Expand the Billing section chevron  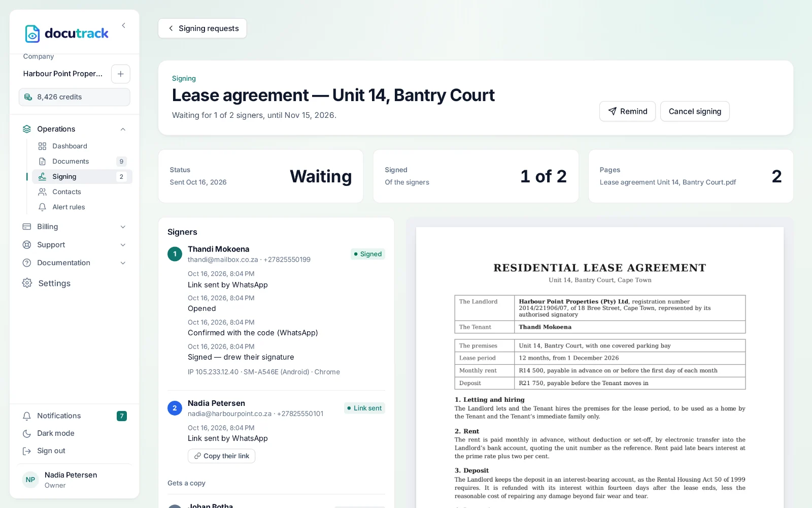coord(123,227)
